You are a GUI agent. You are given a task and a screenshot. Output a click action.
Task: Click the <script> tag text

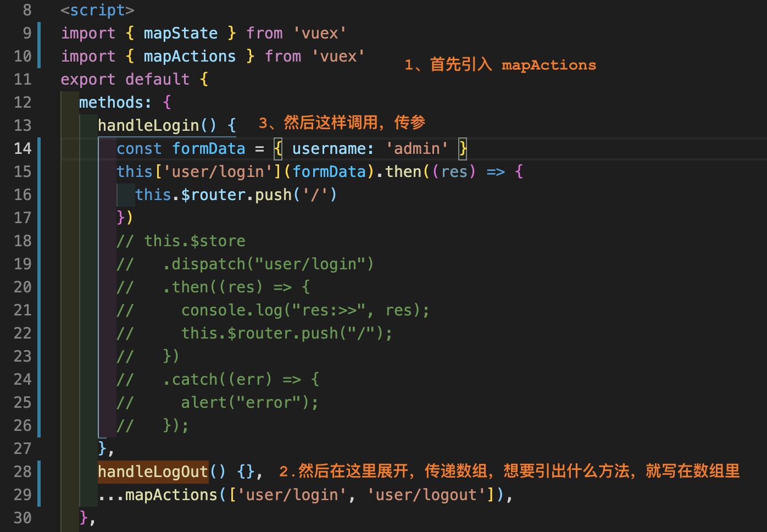tap(98, 10)
